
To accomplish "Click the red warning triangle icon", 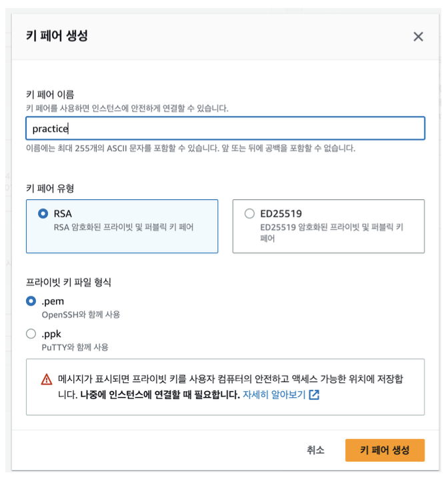I will [x=47, y=379].
